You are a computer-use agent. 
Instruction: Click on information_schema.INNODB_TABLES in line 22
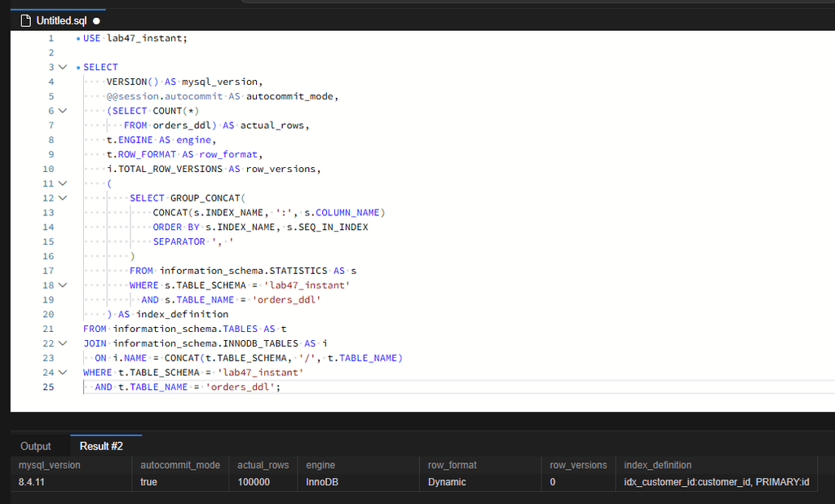(x=205, y=343)
